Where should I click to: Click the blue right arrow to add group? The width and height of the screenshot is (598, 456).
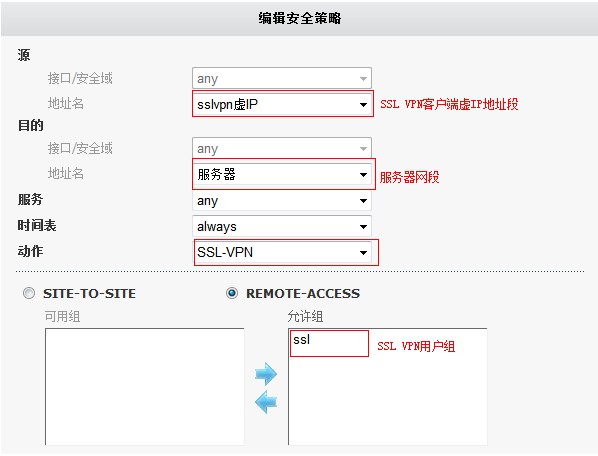pyautogui.click(x=266, y=374)
